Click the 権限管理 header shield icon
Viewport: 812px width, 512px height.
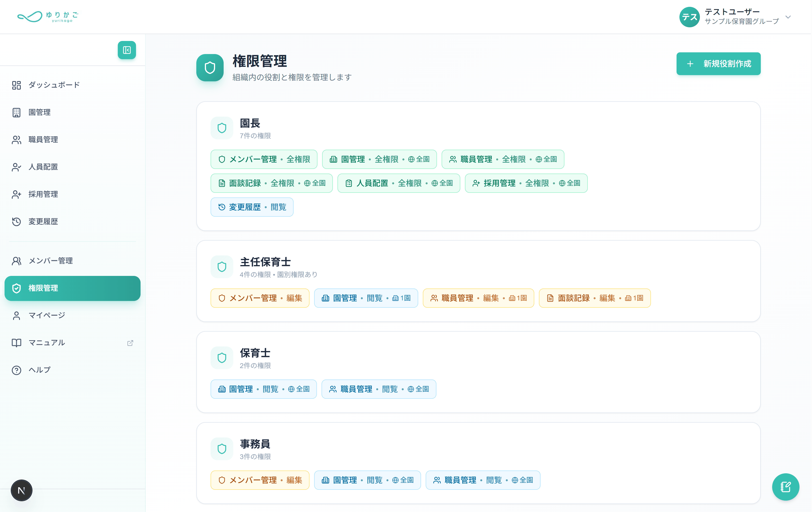[x=210, y=68]
